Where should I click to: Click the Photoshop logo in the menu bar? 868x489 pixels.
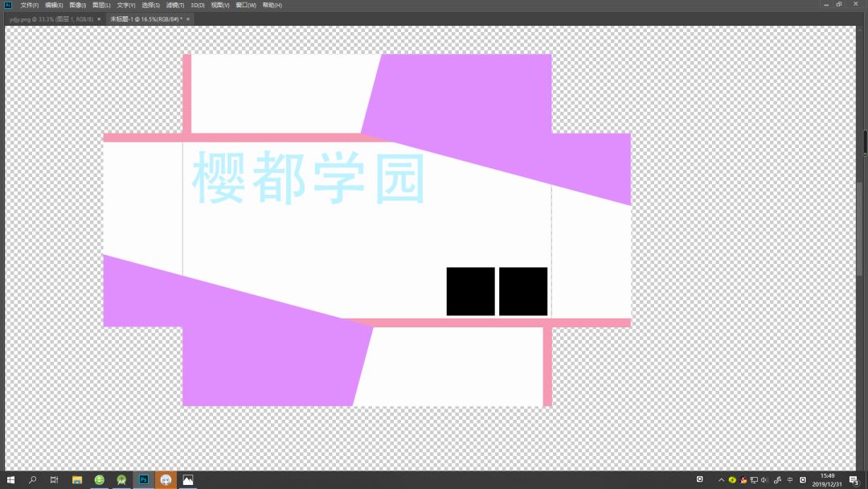(x=8, y=5)
